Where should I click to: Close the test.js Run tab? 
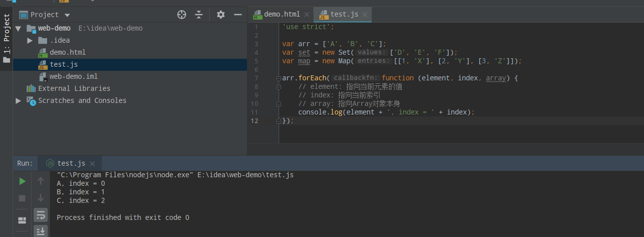[92, 164]
